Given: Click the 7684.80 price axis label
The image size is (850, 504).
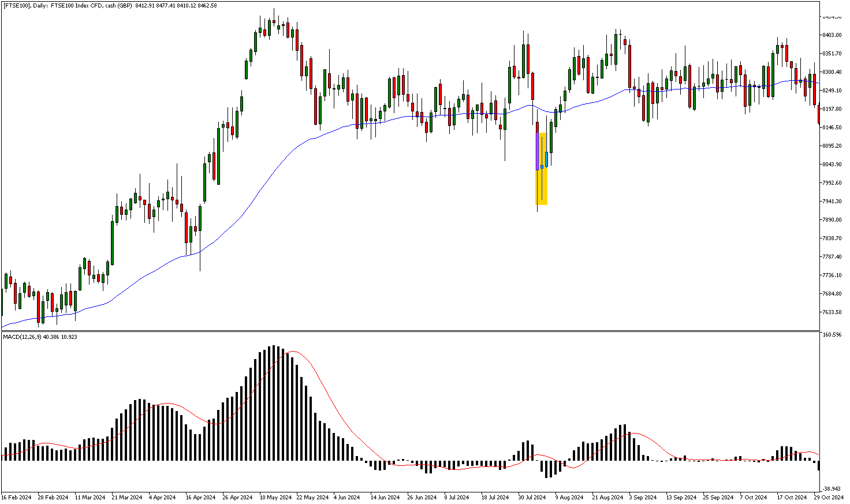Looking at the screenshot, I should coord(832,294).
